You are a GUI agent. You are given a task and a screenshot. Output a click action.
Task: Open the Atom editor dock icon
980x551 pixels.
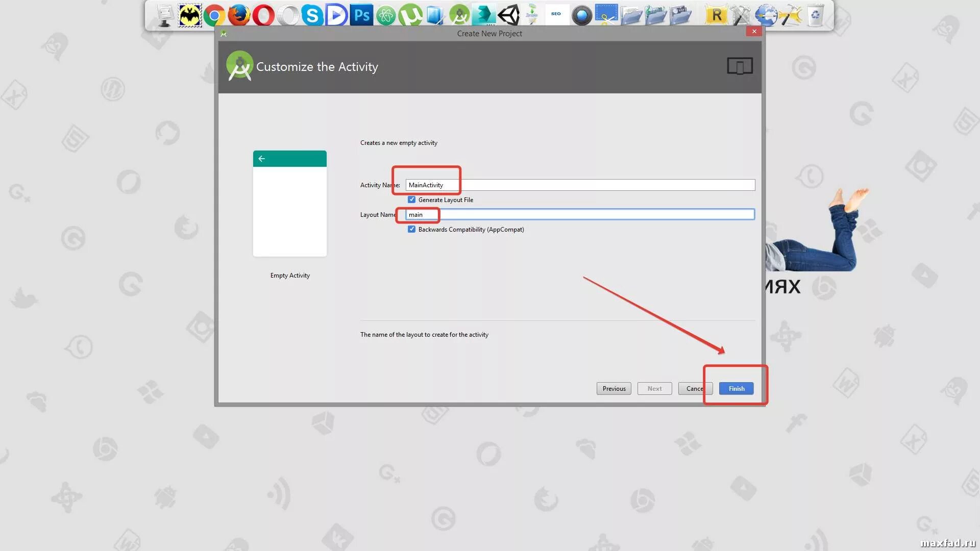(x=386, y=15)
